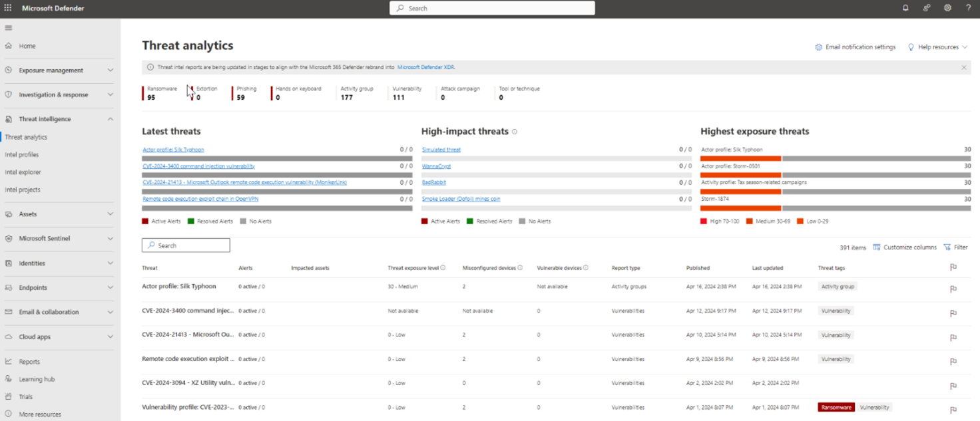The width and height of the screenshot is (980, 421).
Task: Click the Threat intelligence icon
Action: coord(9,119)
